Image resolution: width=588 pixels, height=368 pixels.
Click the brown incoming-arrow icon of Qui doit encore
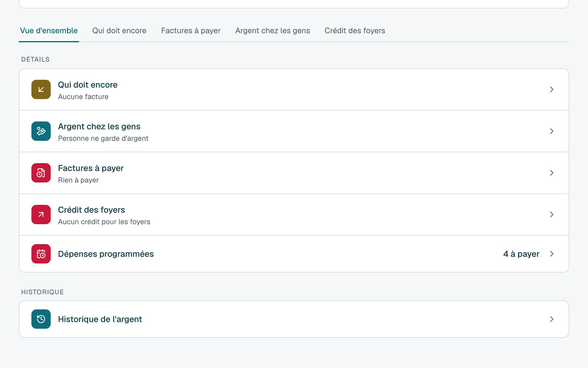41,89
